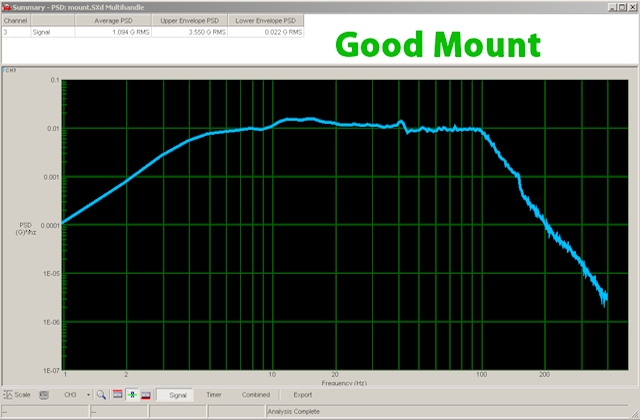Toggle the green average PSD display icon
Image resolution: width=640 pixels, height=420 pixels.
coord(132,395)
